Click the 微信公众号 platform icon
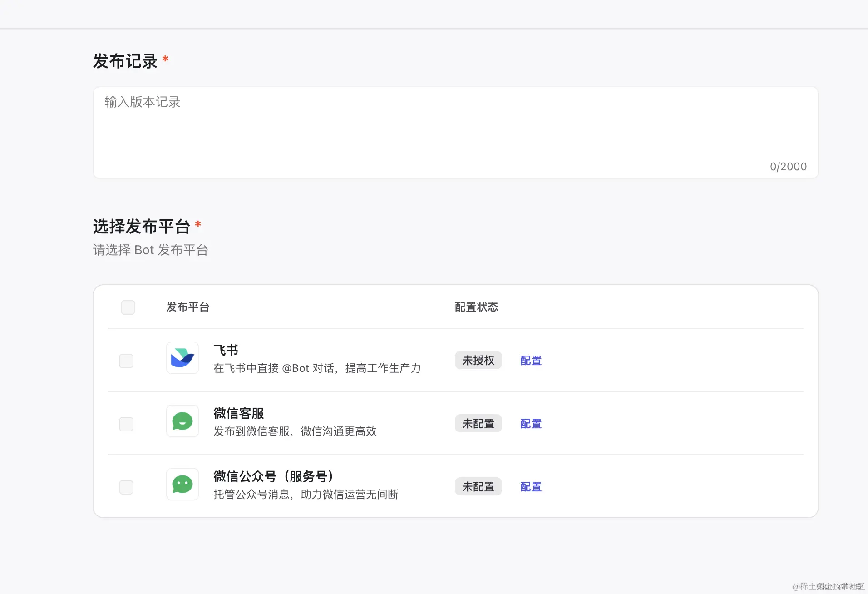 [x=182, y=484]
